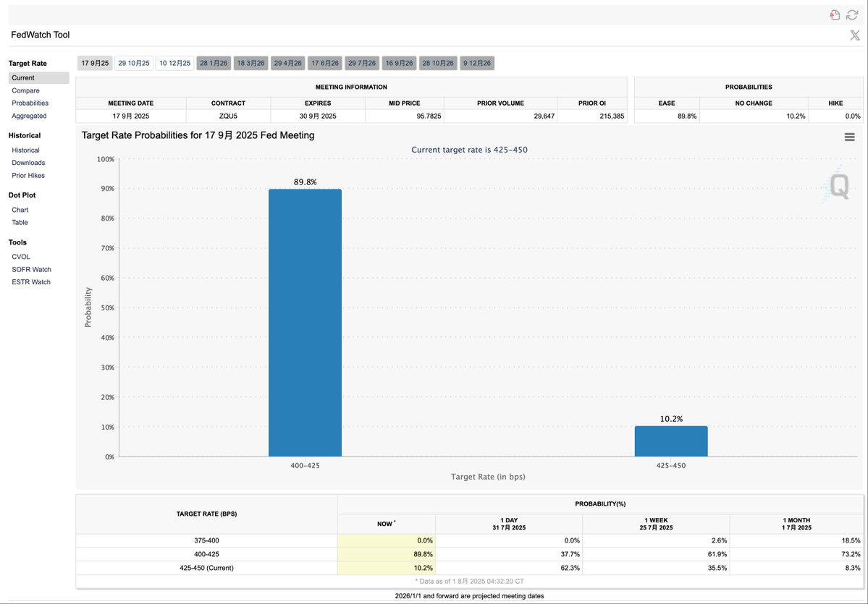
Task: Click the 1 DAY value 62.3%
Action: (x=570, y=568)
